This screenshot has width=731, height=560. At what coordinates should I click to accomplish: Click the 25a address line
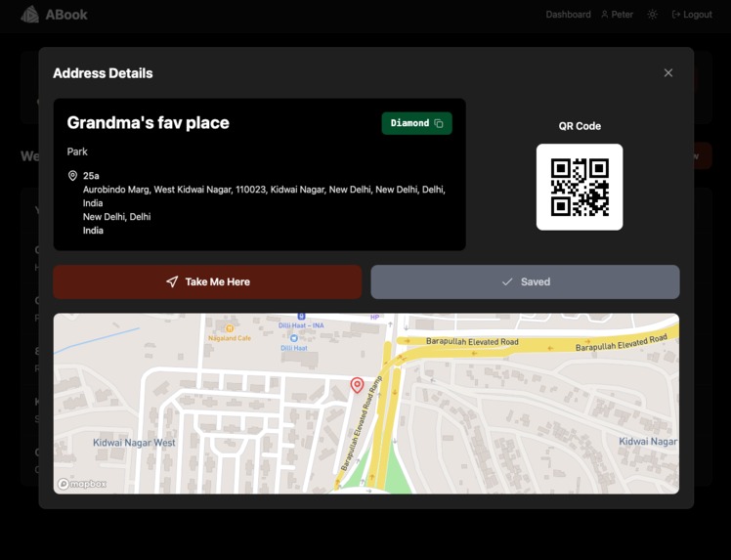pos(91,176)
